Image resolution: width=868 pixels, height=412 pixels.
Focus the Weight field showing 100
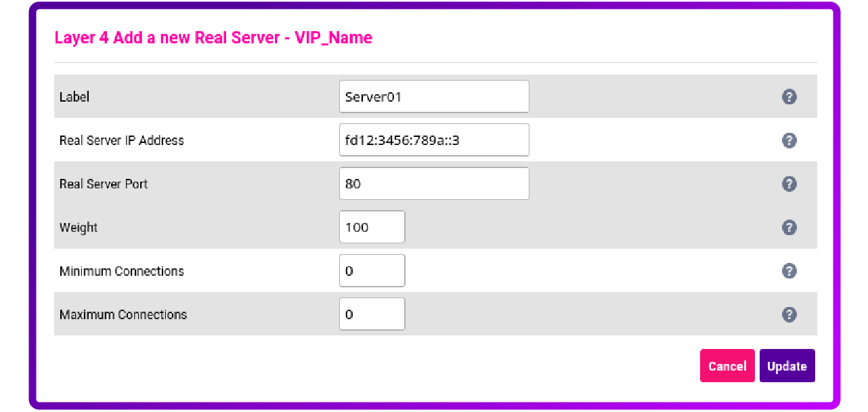372,227
